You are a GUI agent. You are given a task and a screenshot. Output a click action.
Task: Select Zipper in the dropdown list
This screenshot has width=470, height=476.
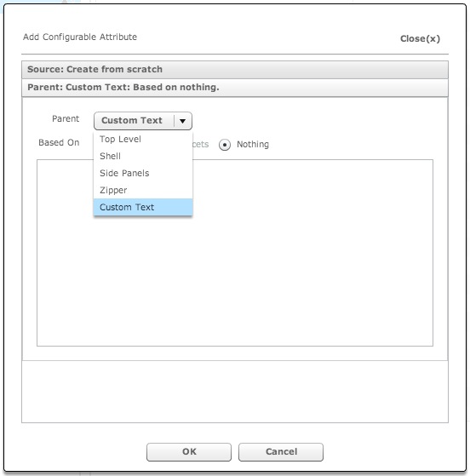[x=143, y=190]
